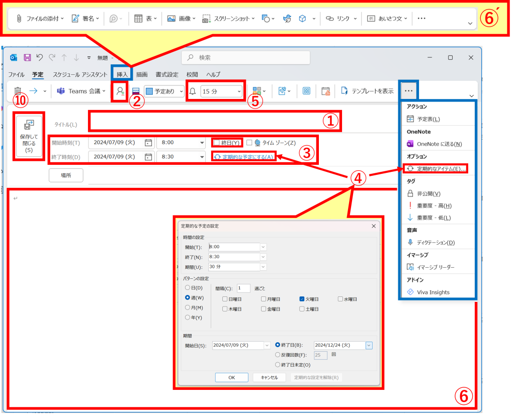515x420 pixels.
Task: Click the 定期的な予定にする link
Action: (245, 157)
